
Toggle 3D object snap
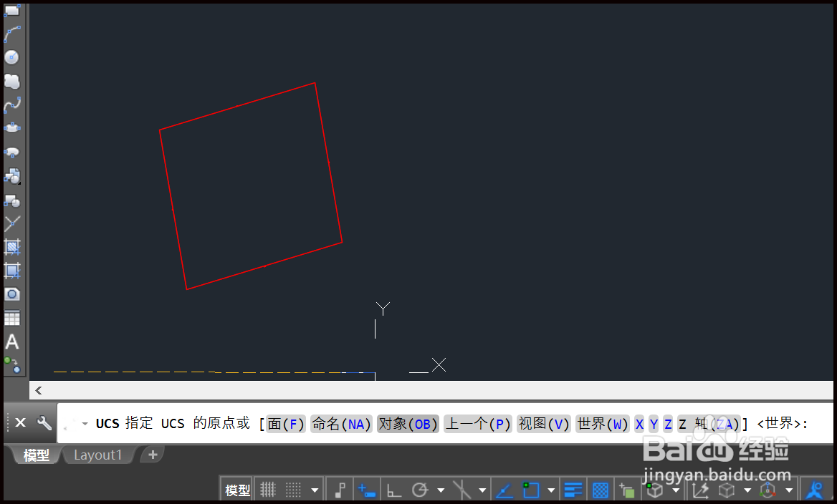[x=654, y=490]
